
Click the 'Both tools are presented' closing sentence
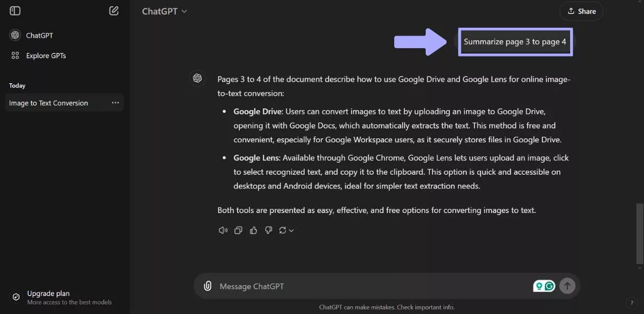[376, 210]
